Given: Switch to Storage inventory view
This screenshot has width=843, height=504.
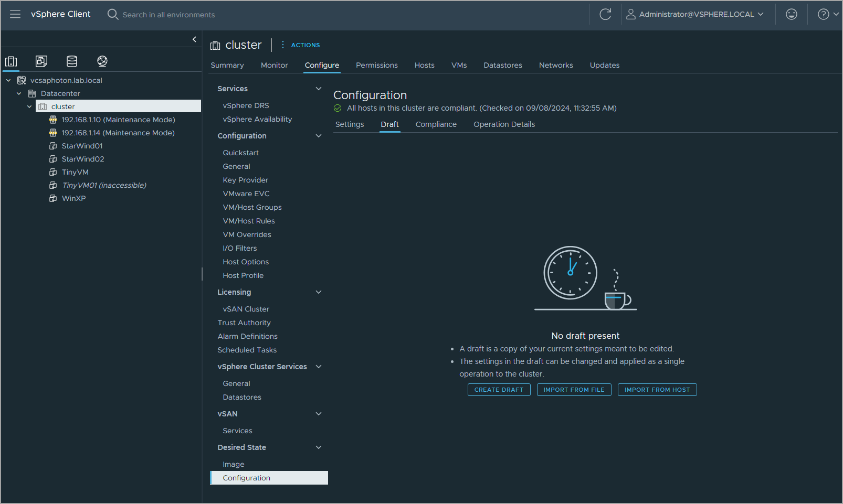Looking at the screenshot, I should point(72,61).
